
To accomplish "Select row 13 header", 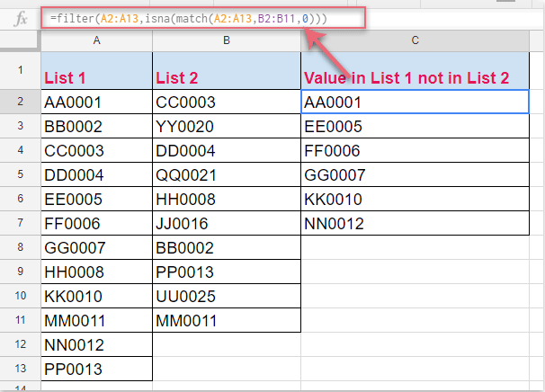I will pos(20,369).
